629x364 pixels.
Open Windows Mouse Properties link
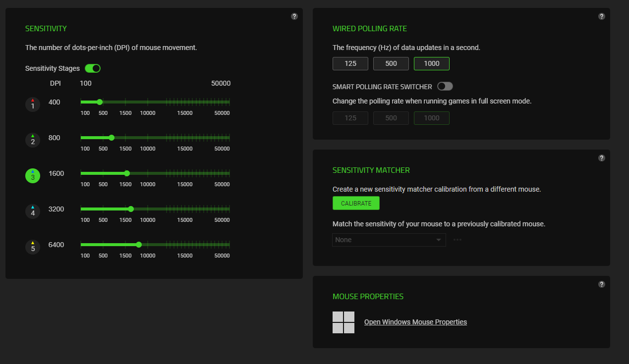pos(415,322)
